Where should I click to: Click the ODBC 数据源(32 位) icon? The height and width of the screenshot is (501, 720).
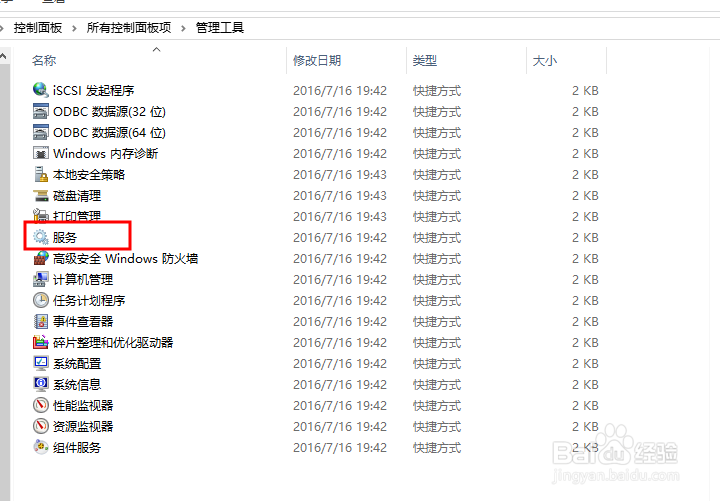point(41,111)
